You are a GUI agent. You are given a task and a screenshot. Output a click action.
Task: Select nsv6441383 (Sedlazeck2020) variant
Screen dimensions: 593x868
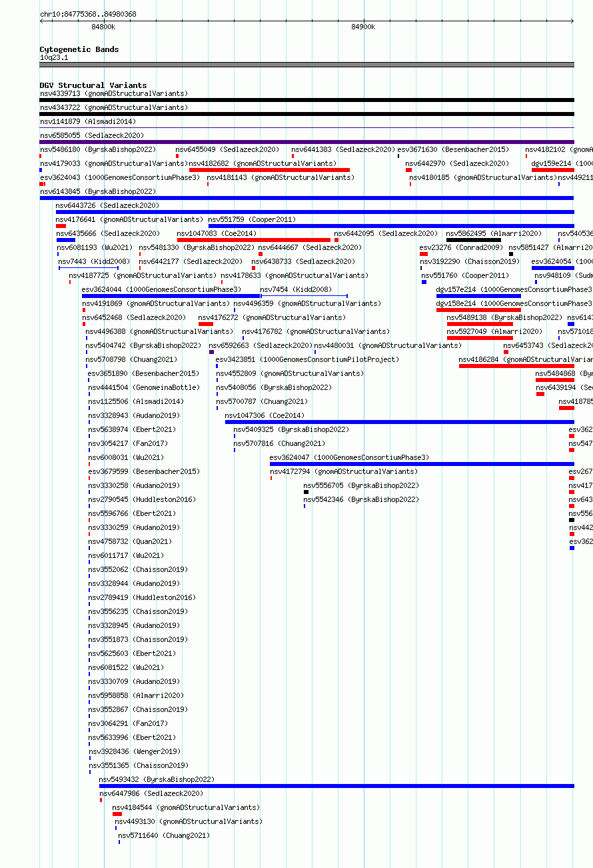344,149
